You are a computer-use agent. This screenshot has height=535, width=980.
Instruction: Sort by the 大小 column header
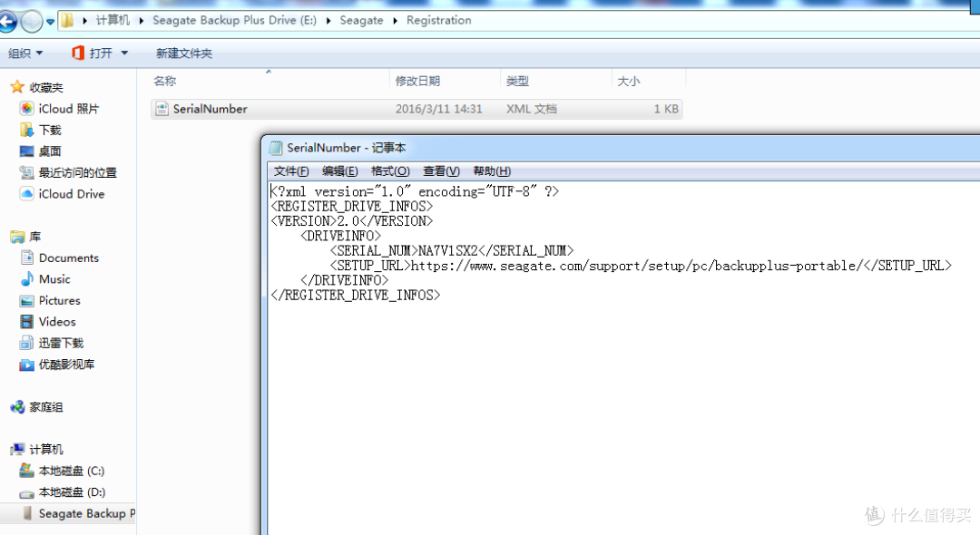point(629,81)
